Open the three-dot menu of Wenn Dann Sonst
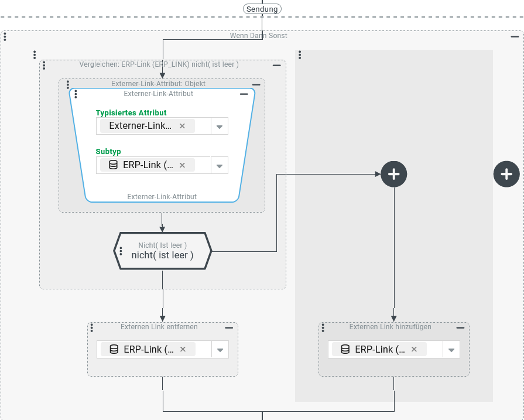The width and height of the screenshot is (524, 420). click(x=5, y=36)
